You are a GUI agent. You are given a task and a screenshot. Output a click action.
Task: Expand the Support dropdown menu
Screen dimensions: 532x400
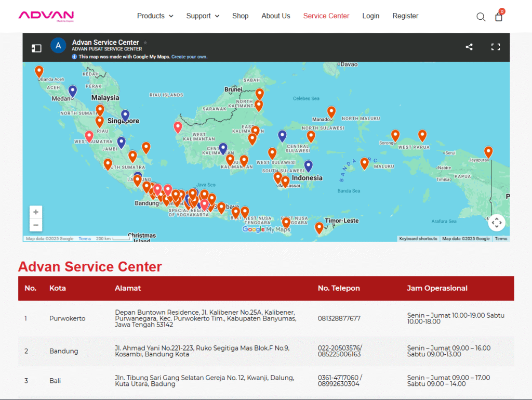click(x=203, y=16)
